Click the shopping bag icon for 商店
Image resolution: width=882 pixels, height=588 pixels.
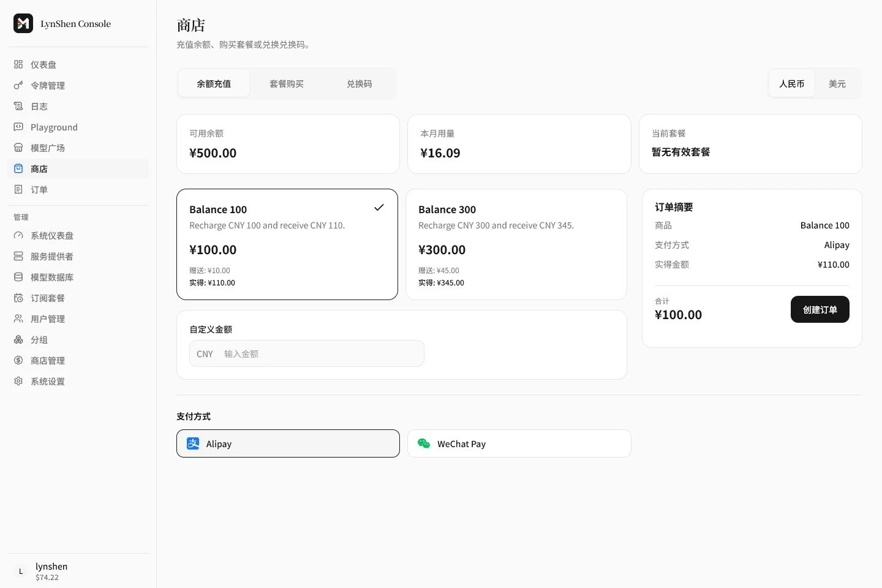click(18, 168)
